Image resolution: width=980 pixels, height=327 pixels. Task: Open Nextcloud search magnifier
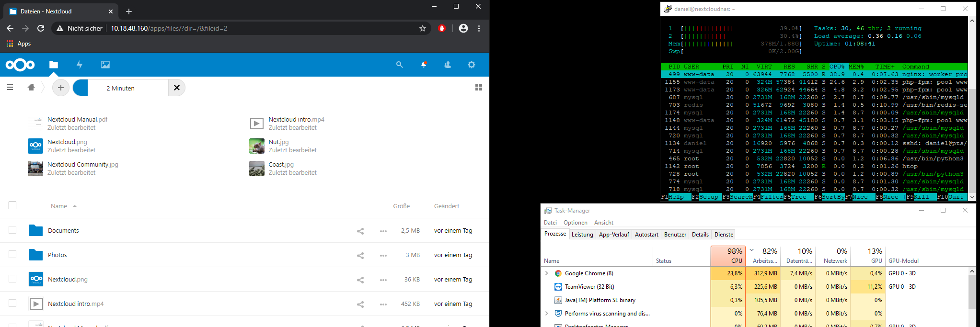[x=399, y=65]
